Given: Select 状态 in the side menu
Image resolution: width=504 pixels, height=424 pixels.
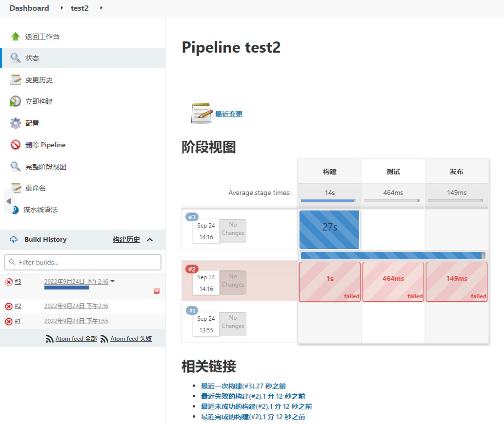Looking at the screenshot, I should click(x=32, y=58).
